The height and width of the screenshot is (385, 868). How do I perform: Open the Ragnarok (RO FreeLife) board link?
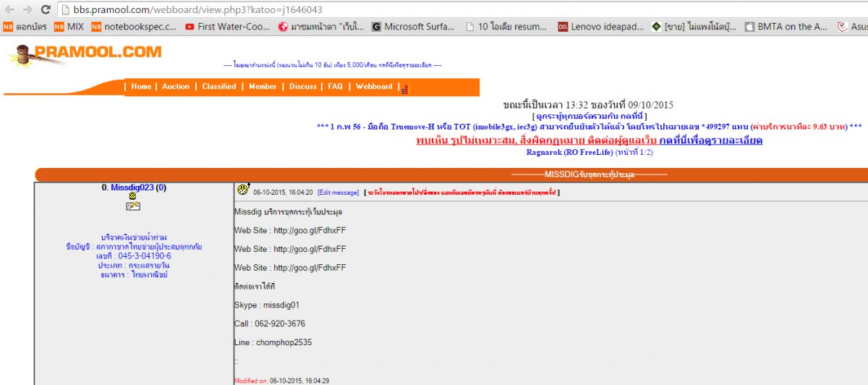point(569,152)
